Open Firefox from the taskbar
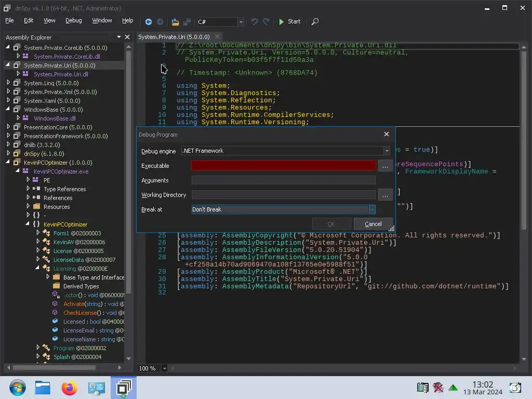532x399 pixels. [x=70, y=387]
